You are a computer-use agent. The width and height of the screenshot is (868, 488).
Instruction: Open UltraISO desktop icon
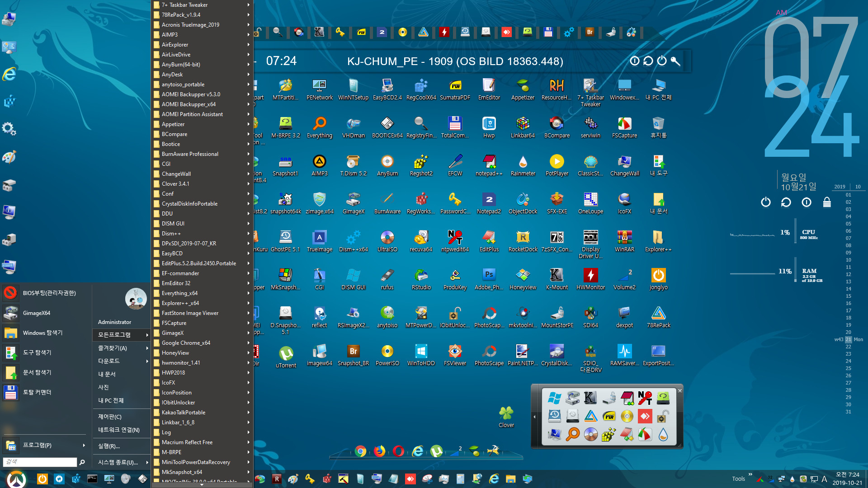tap(387, 241)
